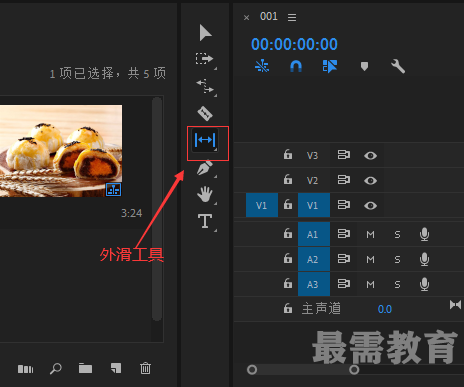Toggle sync lock for A2
The width and height of the screenshot is (464, 387).
344,259
